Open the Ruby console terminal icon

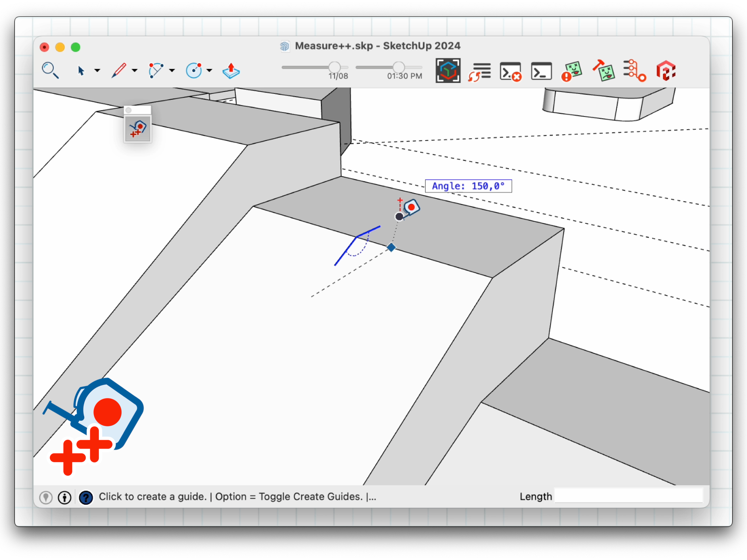(541, 71)
